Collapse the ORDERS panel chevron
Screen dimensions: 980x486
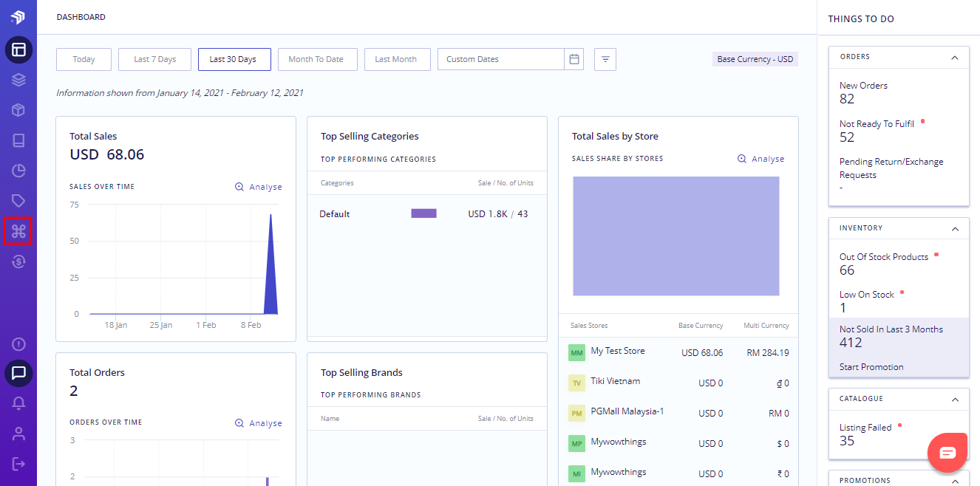[x=955, y=57]
